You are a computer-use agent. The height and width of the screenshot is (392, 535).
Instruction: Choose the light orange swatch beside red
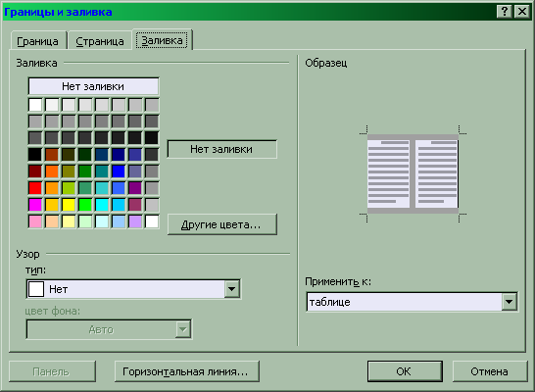52,188
